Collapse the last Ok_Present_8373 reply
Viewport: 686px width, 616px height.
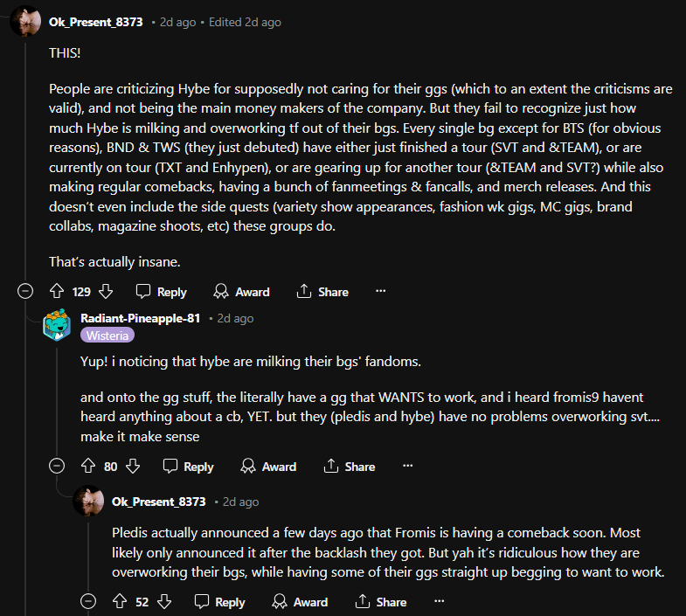(x=89, y=602)
